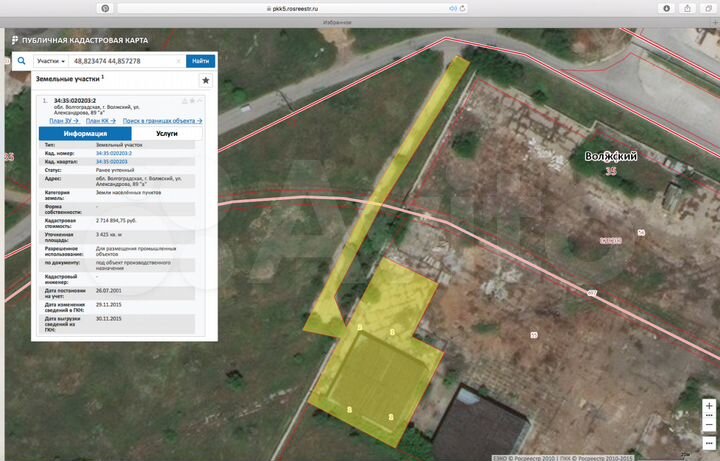Click the star favorites button
Viewport: 720px width, 461px height.
pos(205,80)
